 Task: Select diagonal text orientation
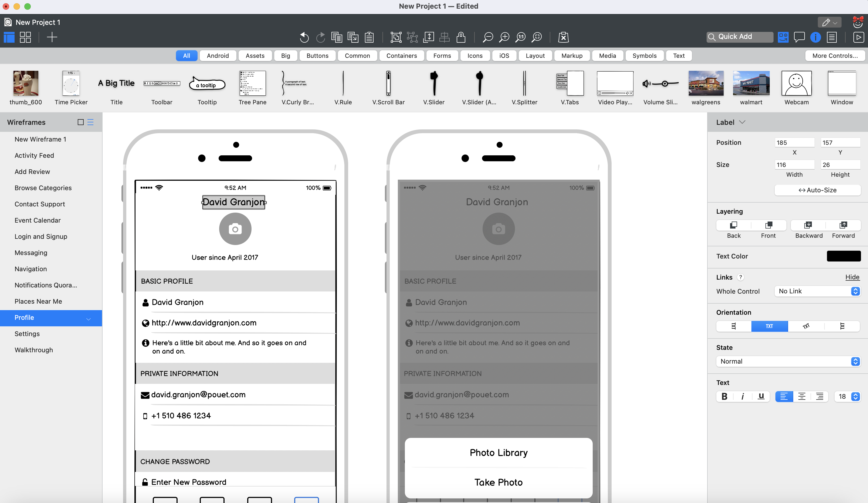[x=806, y=326]
